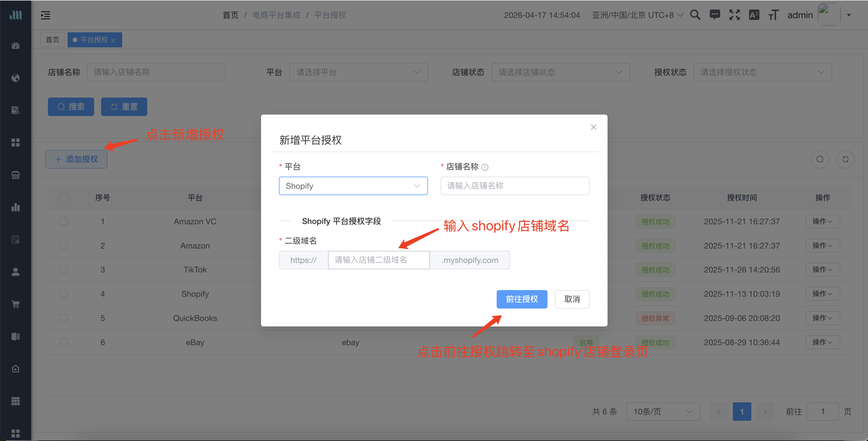Close the 平台授权 tab with X
868x441 pixels.
[113, 40]
